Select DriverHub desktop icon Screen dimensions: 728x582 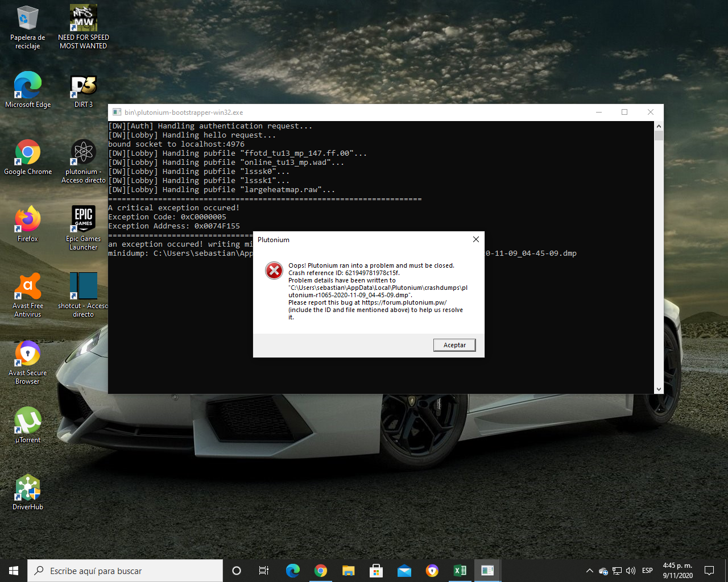(27, 492)
